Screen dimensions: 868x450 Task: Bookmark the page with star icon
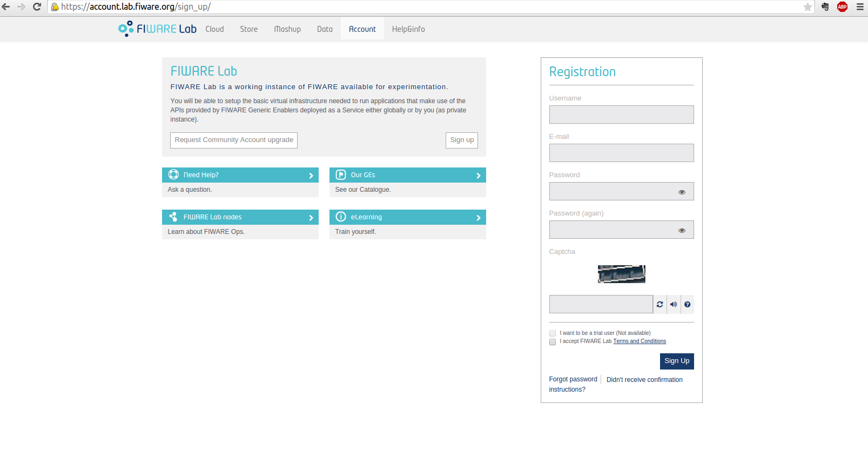808,7
